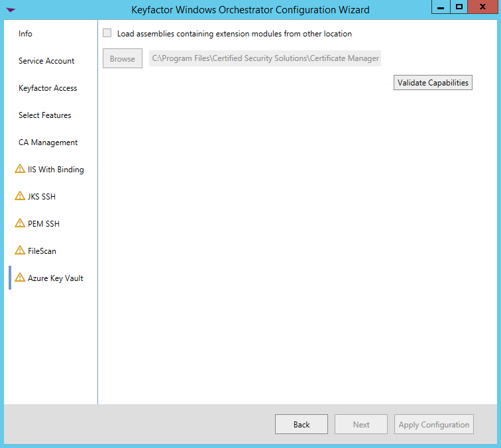Click the warning icon beside JKS SSH
This screenshot has width=501, height=448.
pos(20,196)
